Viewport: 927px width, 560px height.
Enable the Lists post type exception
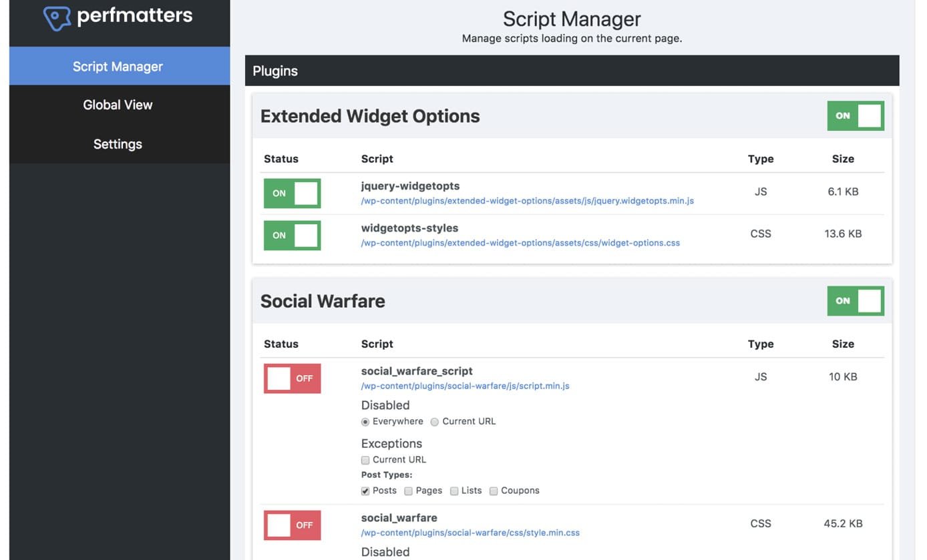click(x=453, y=491)
